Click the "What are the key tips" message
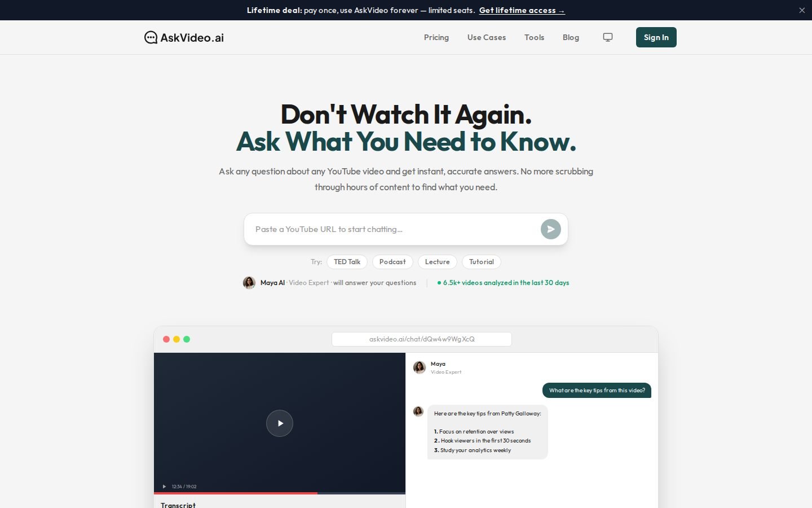Viewport: 812px width, 508px height. 597,391
